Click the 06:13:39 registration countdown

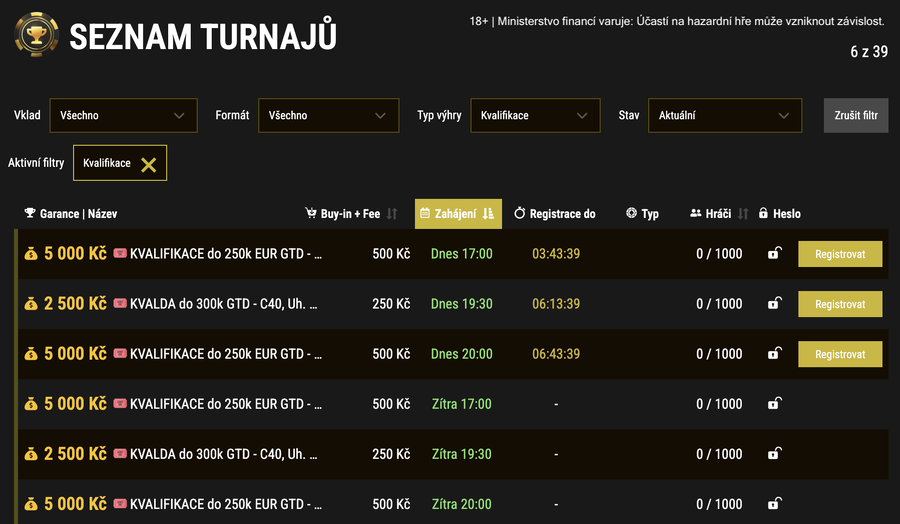556,304
